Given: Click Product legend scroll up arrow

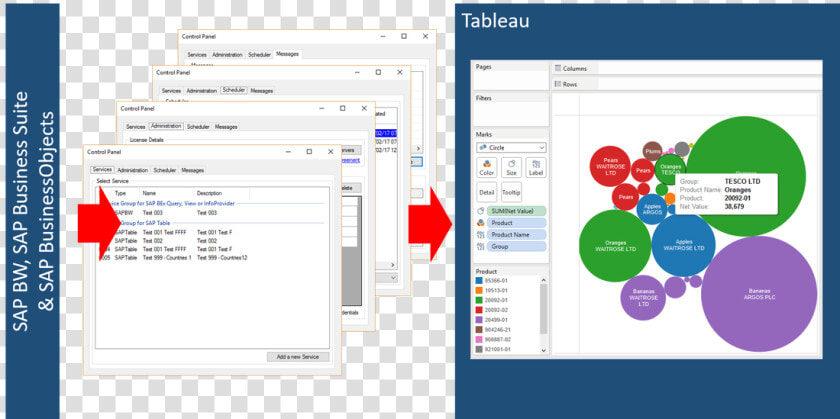Looking at the screenshot, I should pos(544,280).
